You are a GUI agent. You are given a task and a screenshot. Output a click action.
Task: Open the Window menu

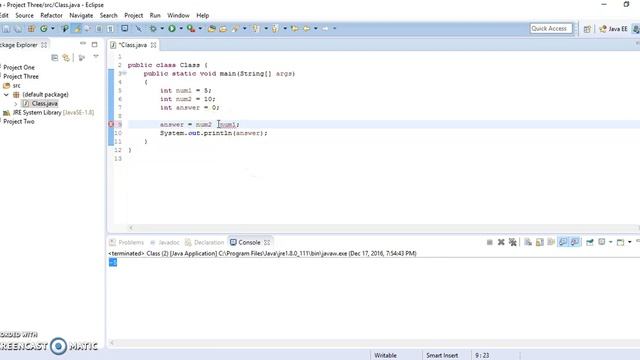coord(178,16)
